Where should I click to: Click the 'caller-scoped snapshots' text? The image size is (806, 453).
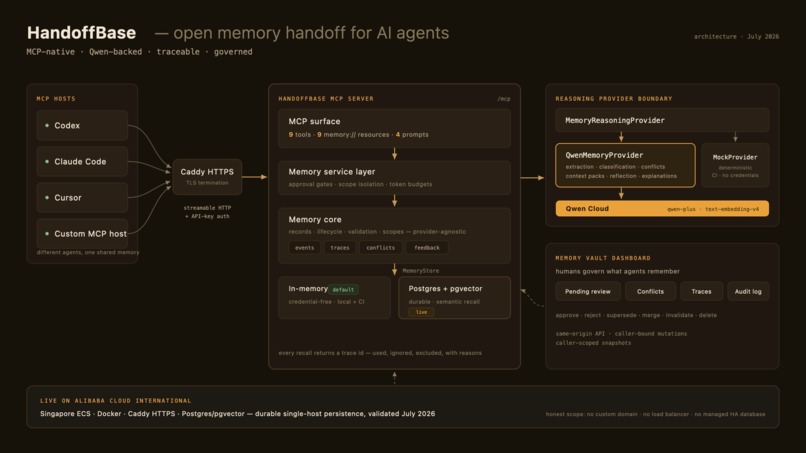click(x=593, y=343)
